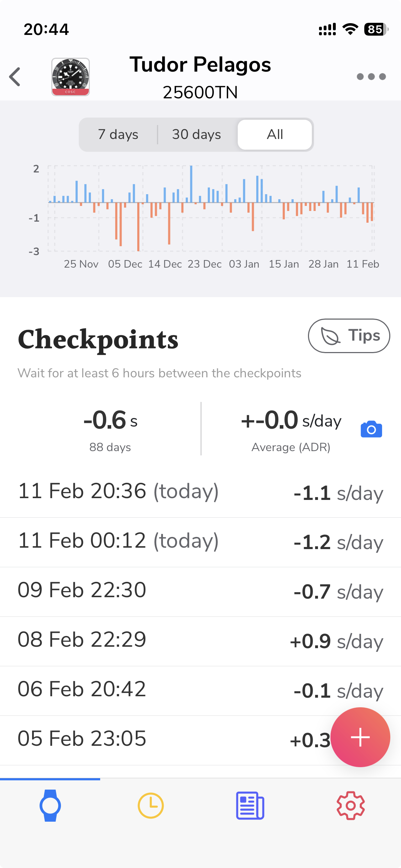Open the watch tab in bottom bar
Viewport: 401px width, 868px height.
(x=50, y=805)
